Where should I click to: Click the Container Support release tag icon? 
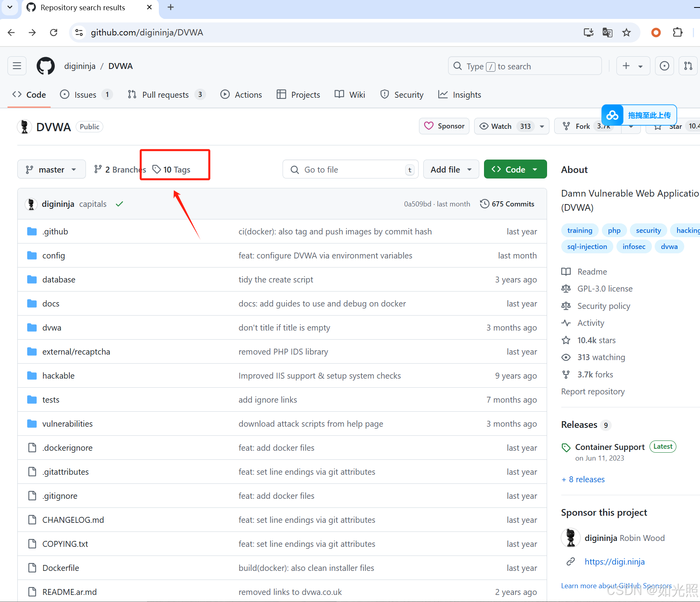pos(566,448)
